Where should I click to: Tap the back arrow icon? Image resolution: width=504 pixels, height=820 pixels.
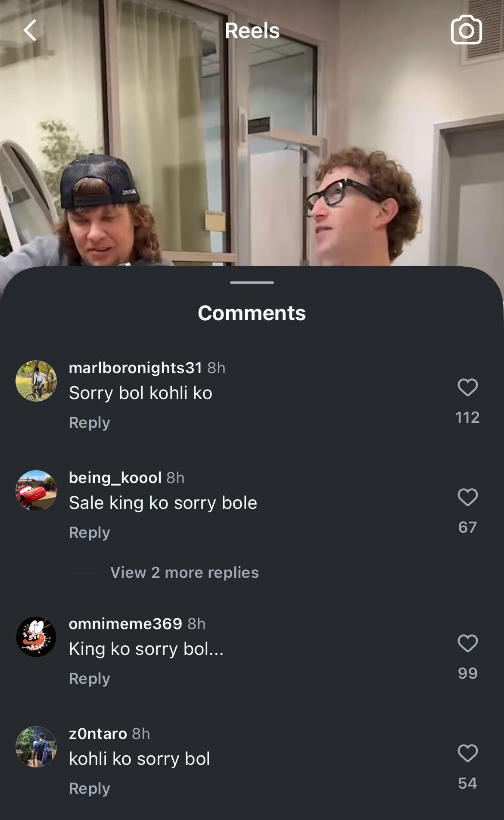click(x=30, y=31)
